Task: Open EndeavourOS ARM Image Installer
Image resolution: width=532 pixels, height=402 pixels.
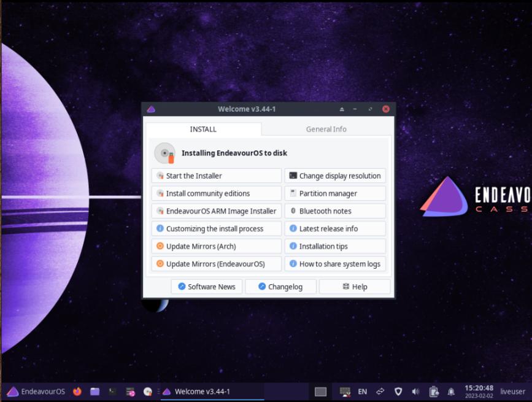Action: [217, 211]
